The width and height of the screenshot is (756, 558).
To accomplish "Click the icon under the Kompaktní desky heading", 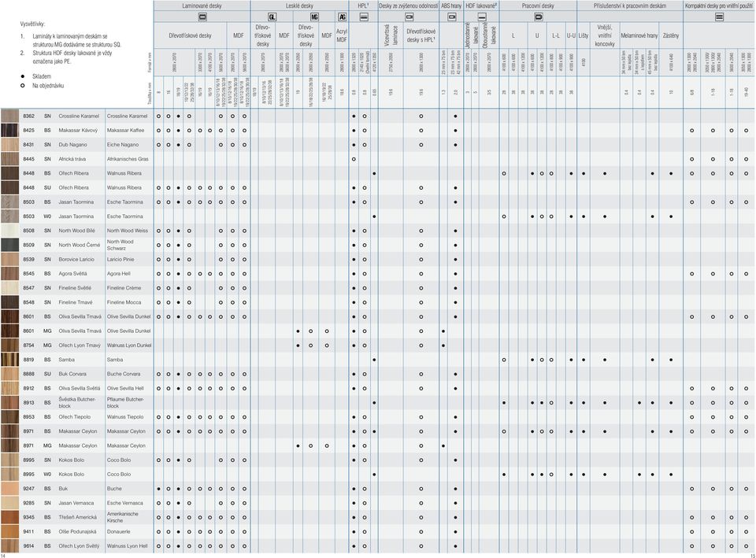I will pyautogui.click(x=719, y=17).
